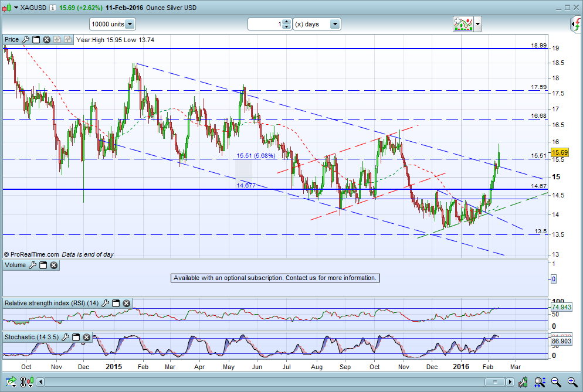Screen dimensions: 583x392
Task: Click the volume axis value tag 0
Action: [553, 279]
